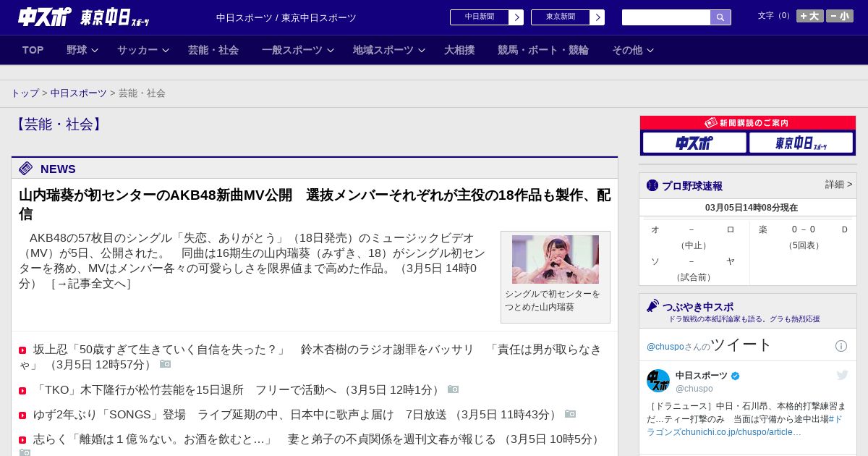Decrease text size with the 小 button
The width and height of the screenshot is (868, 456).
840,16
